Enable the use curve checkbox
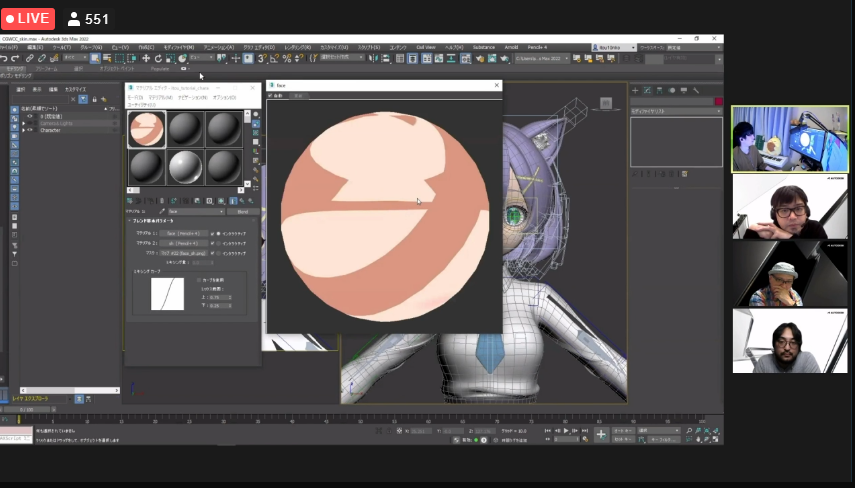Image resolution: width=855 pixels, height=488 pixels. tap(199, 280)
